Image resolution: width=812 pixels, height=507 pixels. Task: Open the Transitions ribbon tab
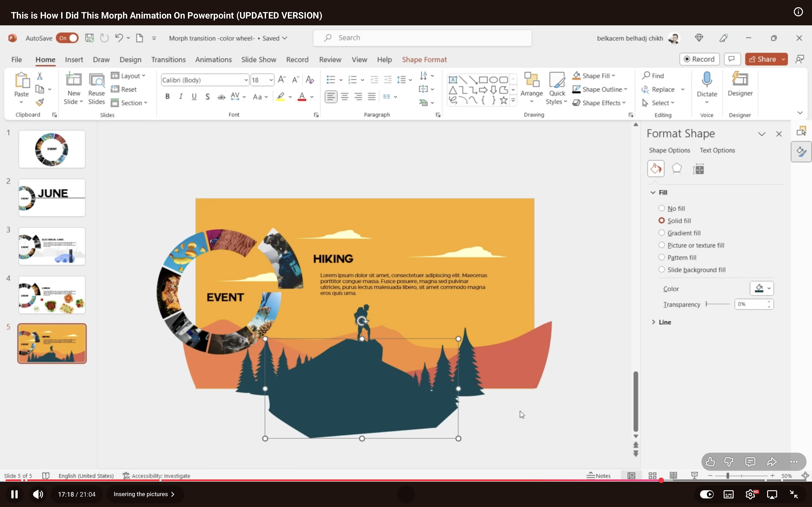(x=168, y=59)
